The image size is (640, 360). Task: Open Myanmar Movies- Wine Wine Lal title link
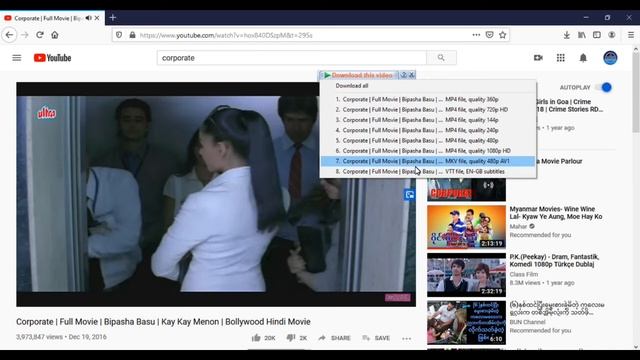pos(556,213)
